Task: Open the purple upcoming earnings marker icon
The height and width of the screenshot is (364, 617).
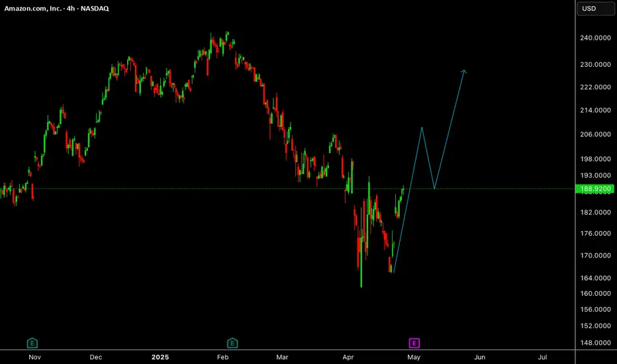Action: click(x=414, y=343)
